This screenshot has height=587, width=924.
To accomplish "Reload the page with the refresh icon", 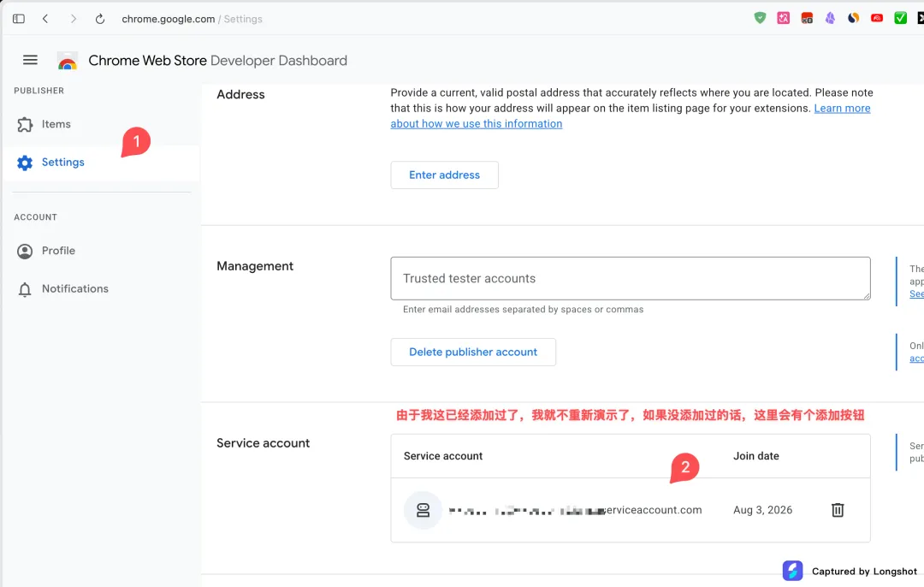I will point(100,19).
